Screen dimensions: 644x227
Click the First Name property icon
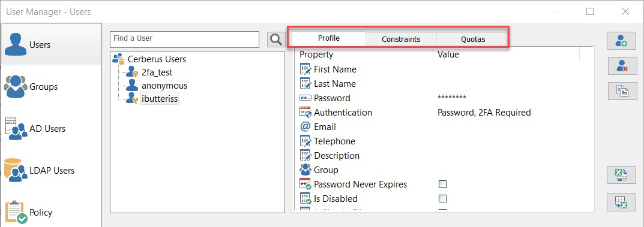point(305,69)
